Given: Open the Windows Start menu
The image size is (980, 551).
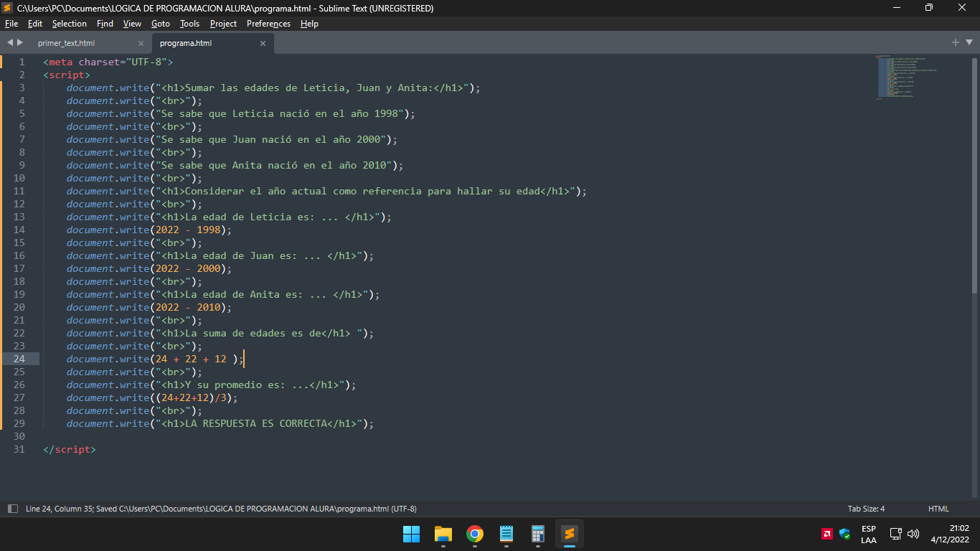Looking at the screenshot, I should (412, 534).
